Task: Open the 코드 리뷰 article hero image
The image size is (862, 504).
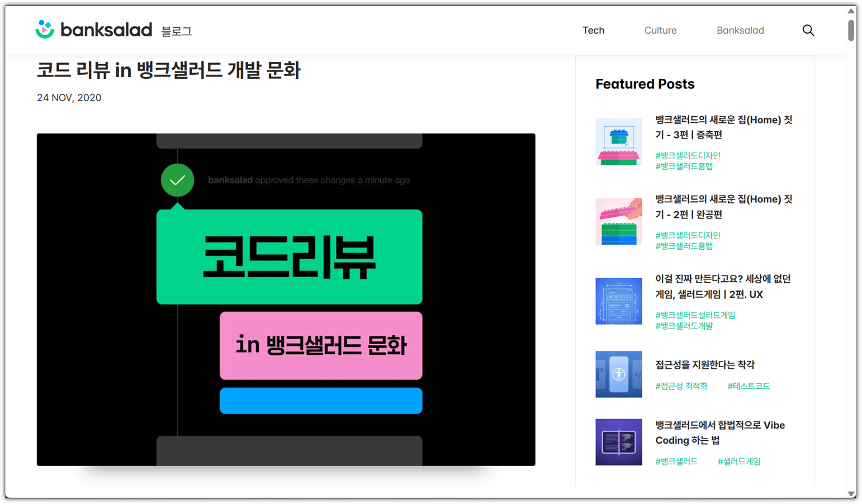Action: pos(286,299)
